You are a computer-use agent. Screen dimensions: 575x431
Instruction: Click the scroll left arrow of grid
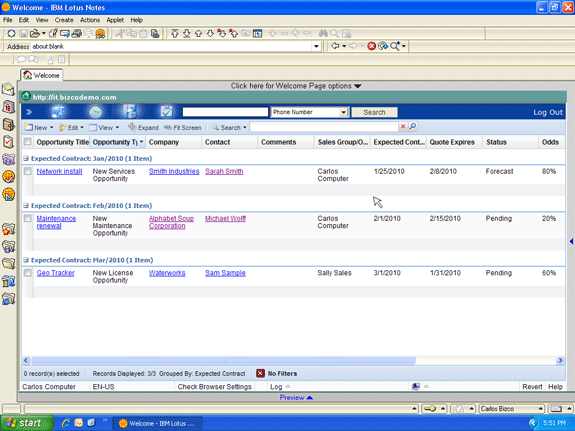26,360
